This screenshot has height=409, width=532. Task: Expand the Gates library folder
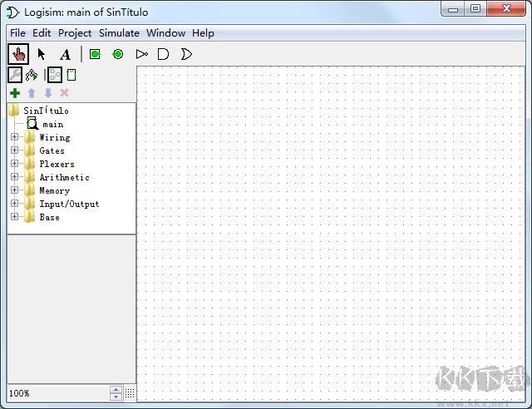[x=14, y=150]
